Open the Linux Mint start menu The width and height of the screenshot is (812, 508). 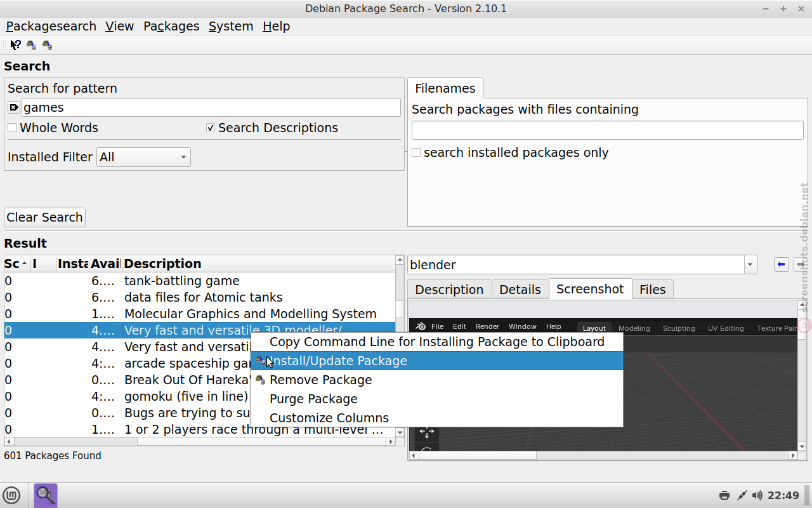point(11,495)
